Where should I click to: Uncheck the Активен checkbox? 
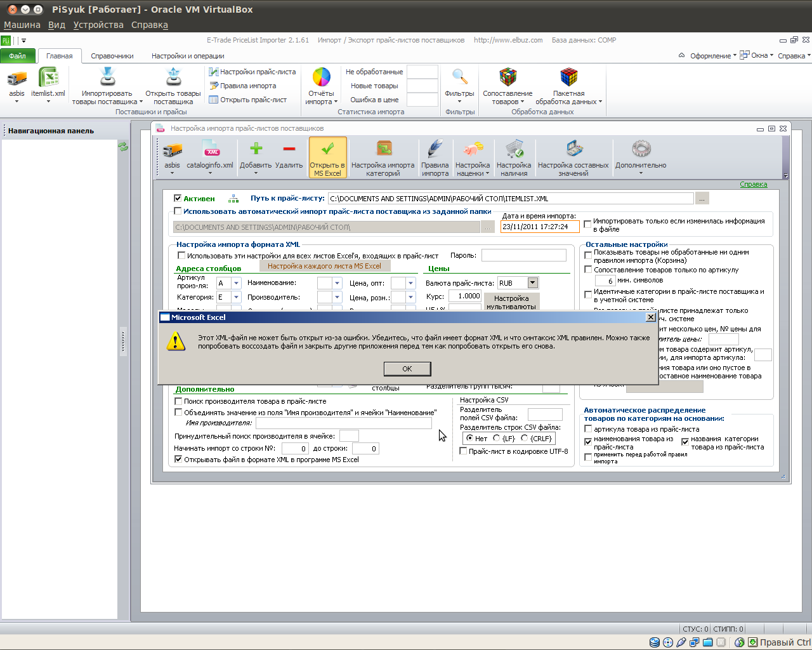click(178, 198)
